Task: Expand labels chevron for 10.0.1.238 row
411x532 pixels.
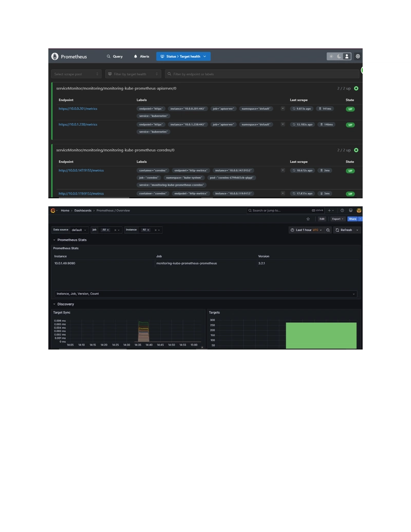Action: 283,124
